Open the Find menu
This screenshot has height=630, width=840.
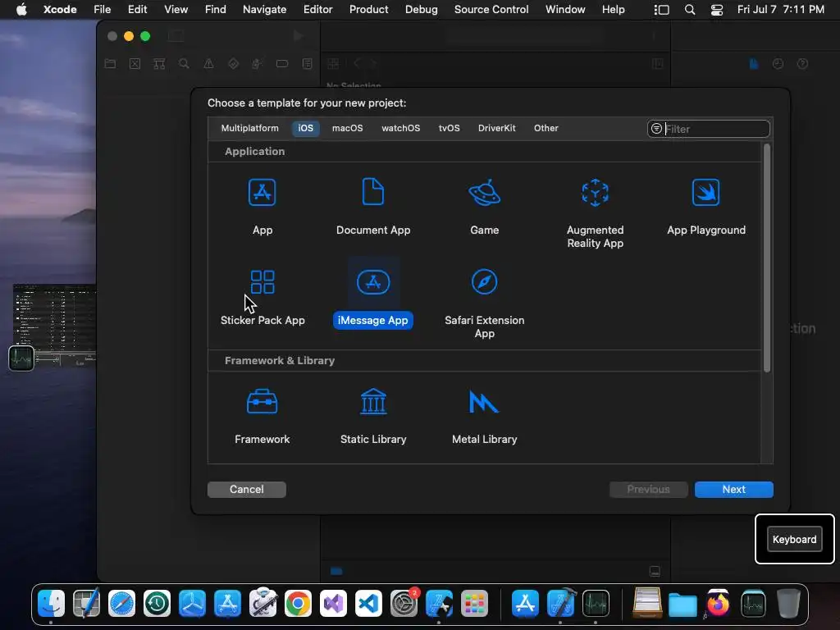(216, 9)
